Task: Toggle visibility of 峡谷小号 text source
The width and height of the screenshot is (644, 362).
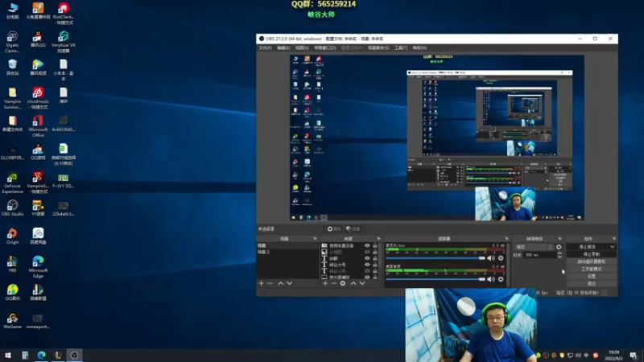Action: pos(367,271)
